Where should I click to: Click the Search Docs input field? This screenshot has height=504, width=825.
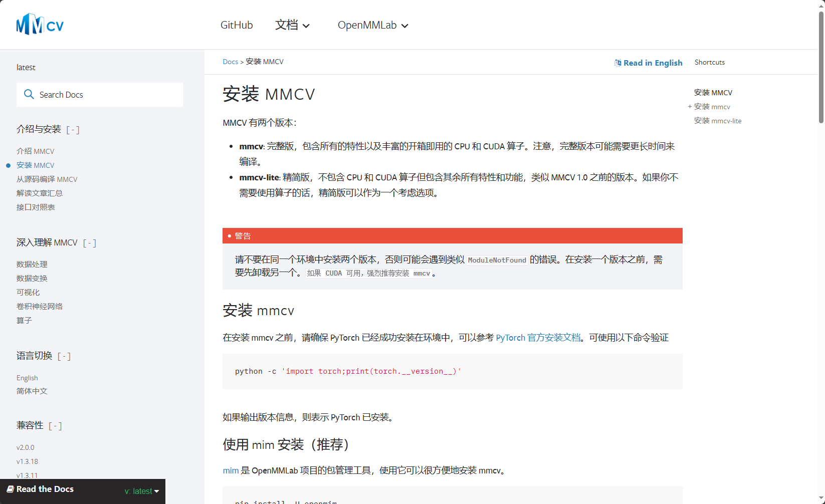(x=100, y=94)
